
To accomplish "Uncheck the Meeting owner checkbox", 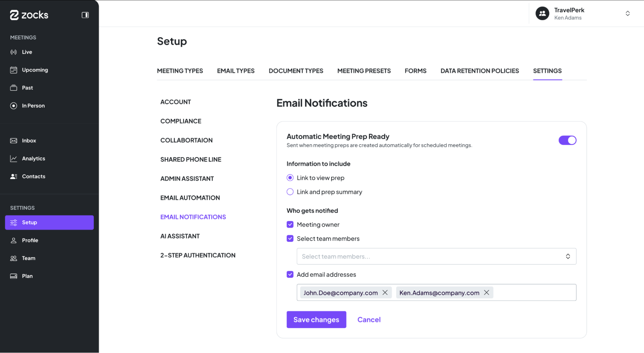I will click(x=290, y=225).
